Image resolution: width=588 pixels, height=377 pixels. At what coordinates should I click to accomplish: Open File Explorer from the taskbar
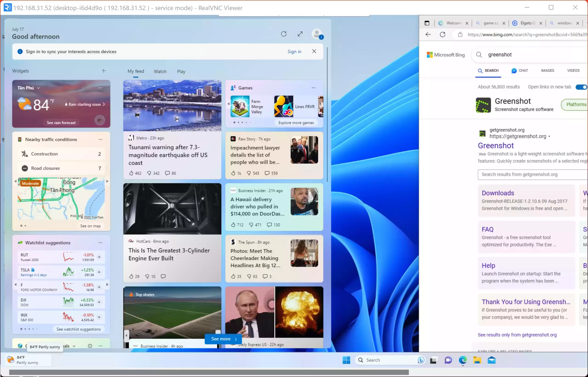(477, 360)
